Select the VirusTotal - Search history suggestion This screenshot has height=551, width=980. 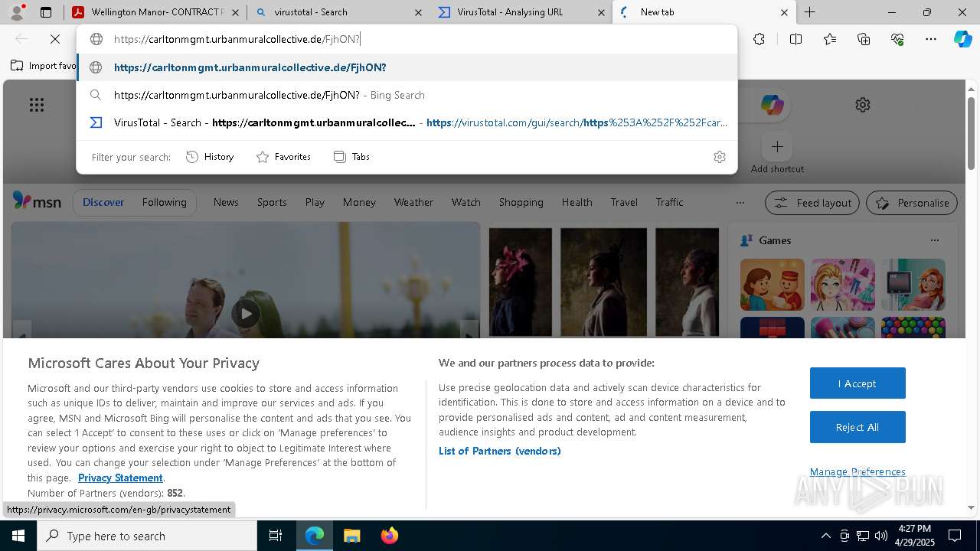407,122
